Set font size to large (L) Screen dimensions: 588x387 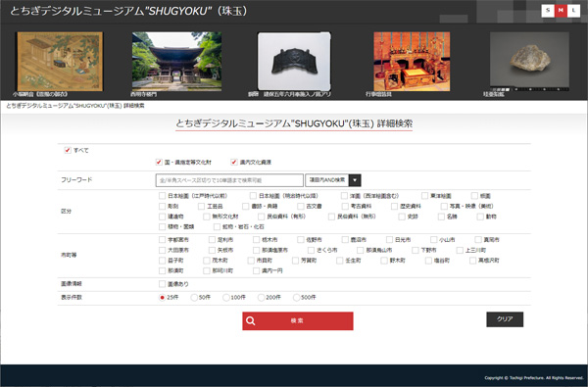[x=573, y=11]
